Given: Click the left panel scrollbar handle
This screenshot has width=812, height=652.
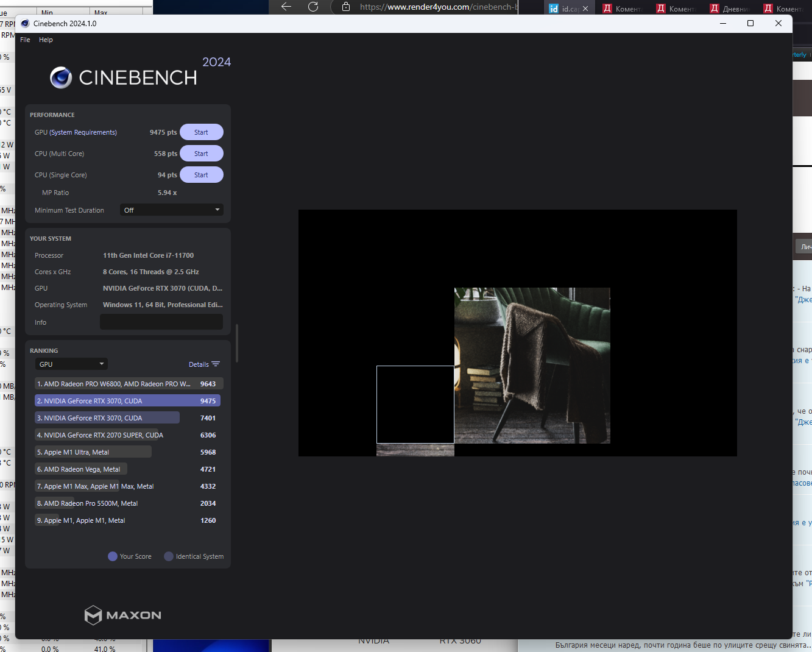Looking at the screenshot, I should tap(236, 343).
